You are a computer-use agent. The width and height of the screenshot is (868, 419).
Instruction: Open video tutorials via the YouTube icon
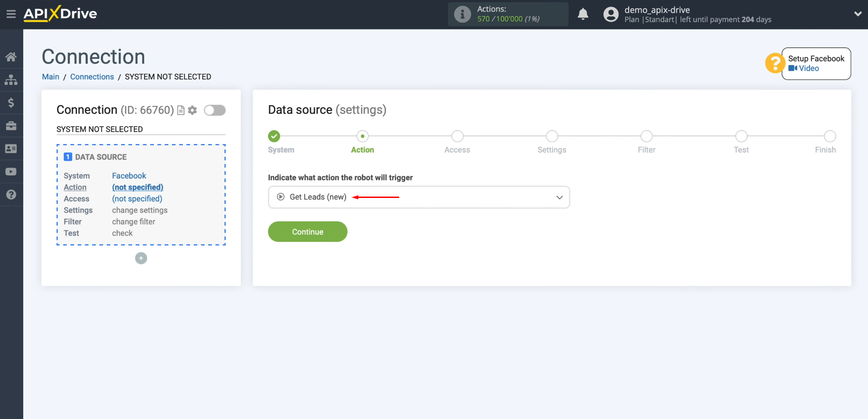coord(11,171)
